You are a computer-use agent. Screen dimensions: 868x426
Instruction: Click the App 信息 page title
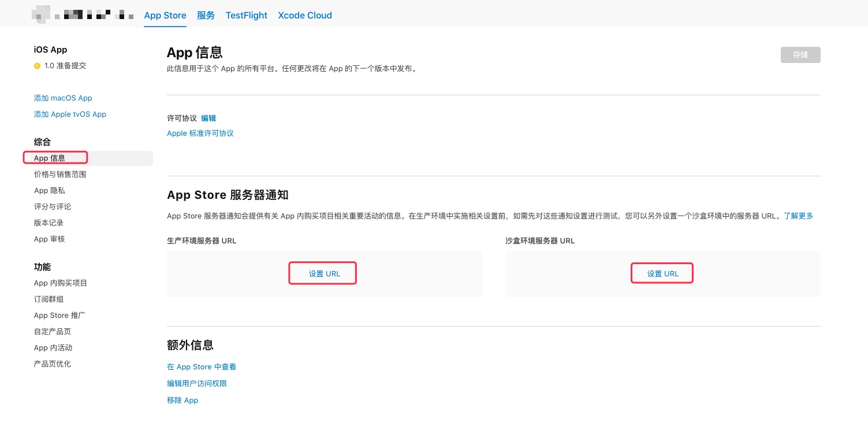pos(195,53)
